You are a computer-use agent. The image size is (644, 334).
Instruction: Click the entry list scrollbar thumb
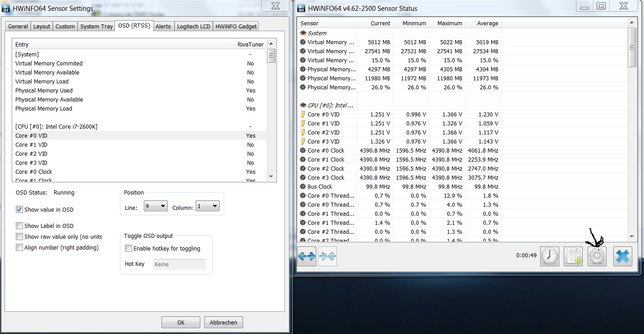click(x=271, y=56)
